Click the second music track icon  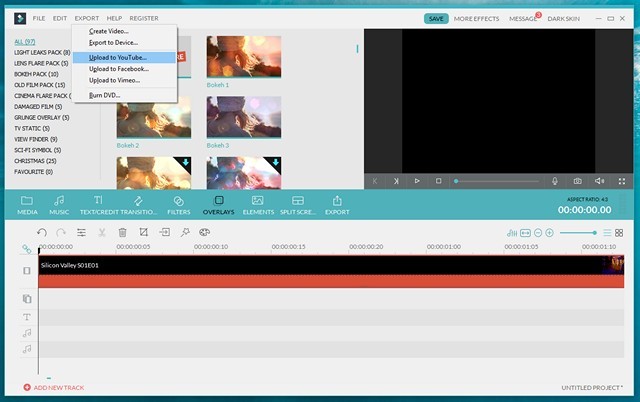click(x=27, y=349)
